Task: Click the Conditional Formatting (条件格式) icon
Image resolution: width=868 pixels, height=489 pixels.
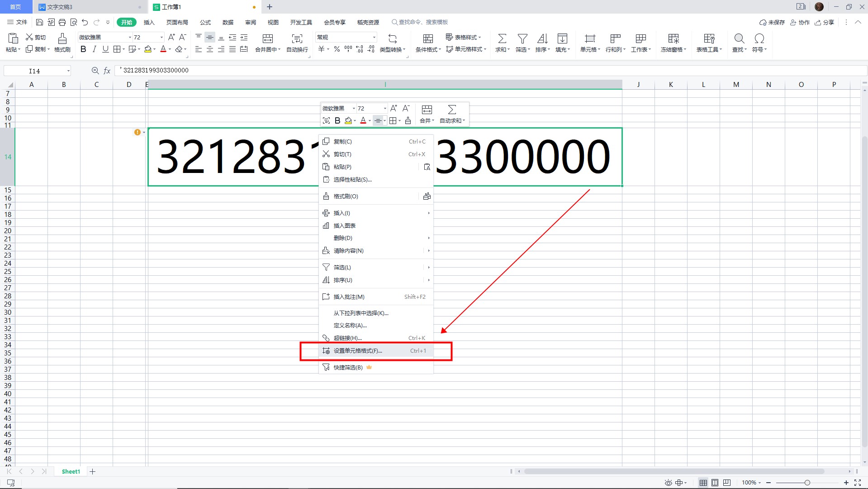Action: pos(428,39)
